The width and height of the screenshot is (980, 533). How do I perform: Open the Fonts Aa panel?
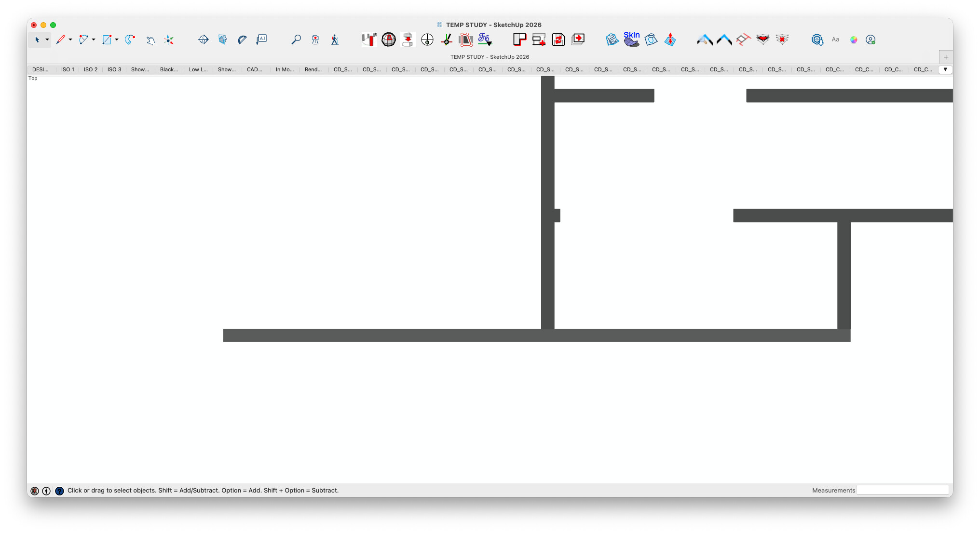point(835,40)
